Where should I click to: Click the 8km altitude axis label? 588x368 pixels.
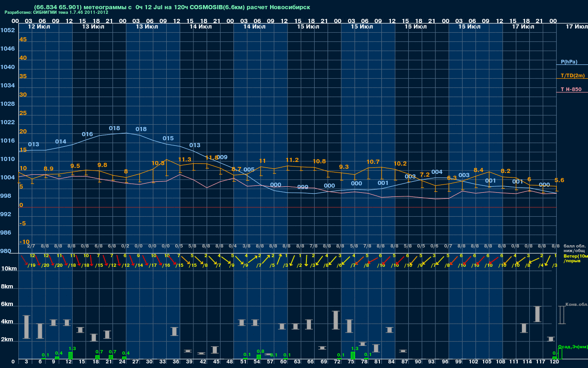click(x=7, y=287)
